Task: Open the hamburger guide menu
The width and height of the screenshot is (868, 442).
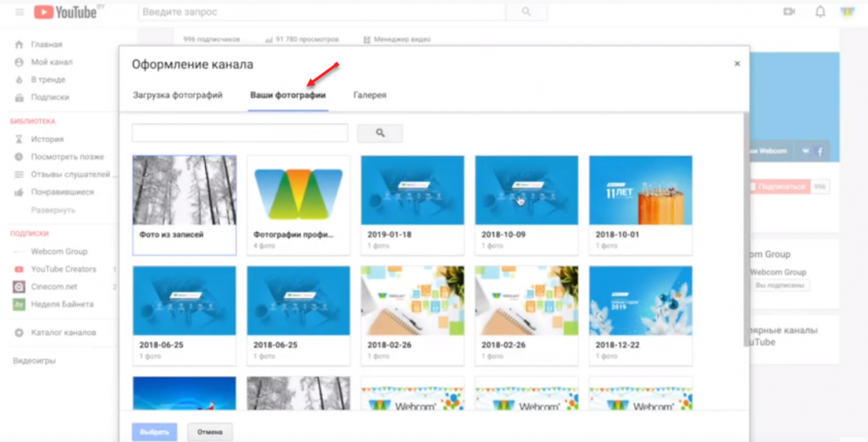Action: pos(19,12)
